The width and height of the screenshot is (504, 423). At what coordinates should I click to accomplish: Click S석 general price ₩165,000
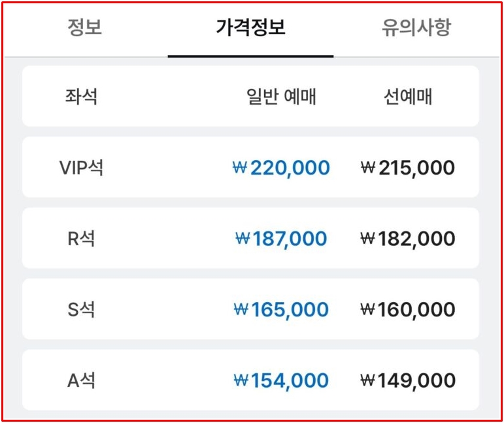(x=281, y=310)
